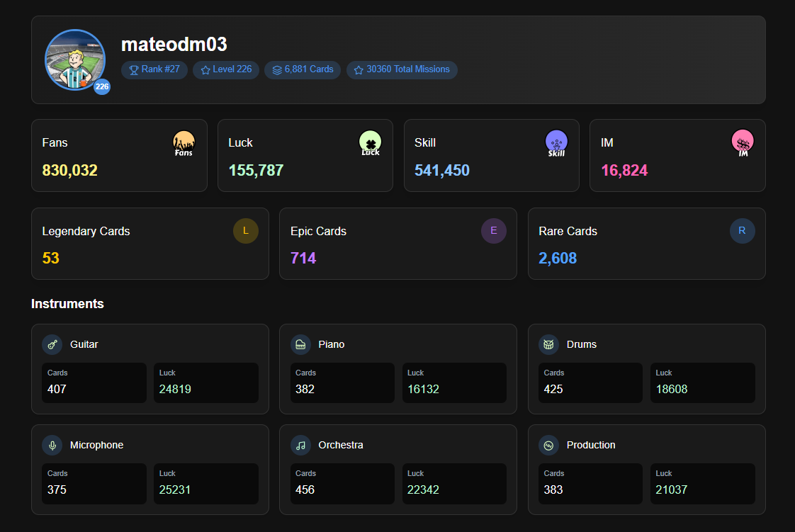Click the Total Missions star icon
Viewport: 795px width, 532px height.
point(359,70)
